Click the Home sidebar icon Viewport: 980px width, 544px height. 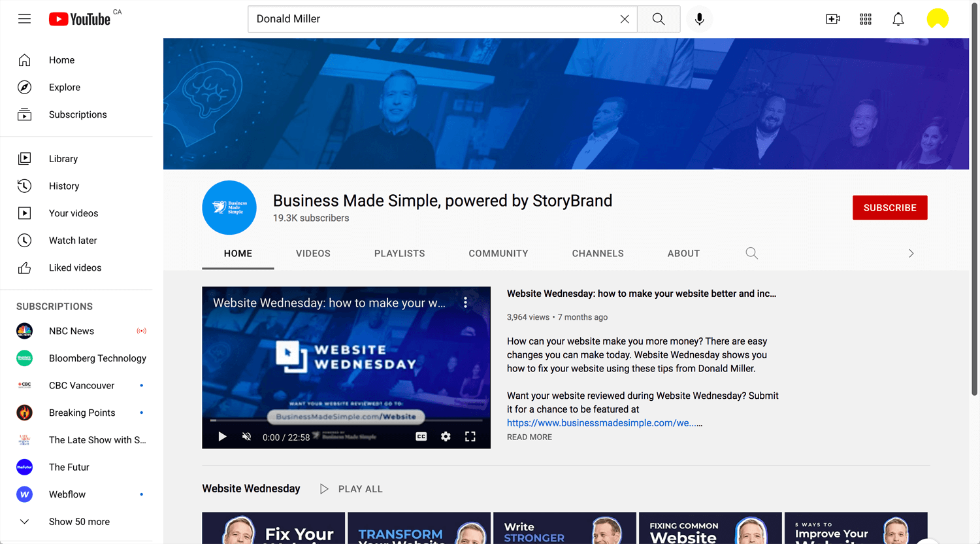(24, 60)
